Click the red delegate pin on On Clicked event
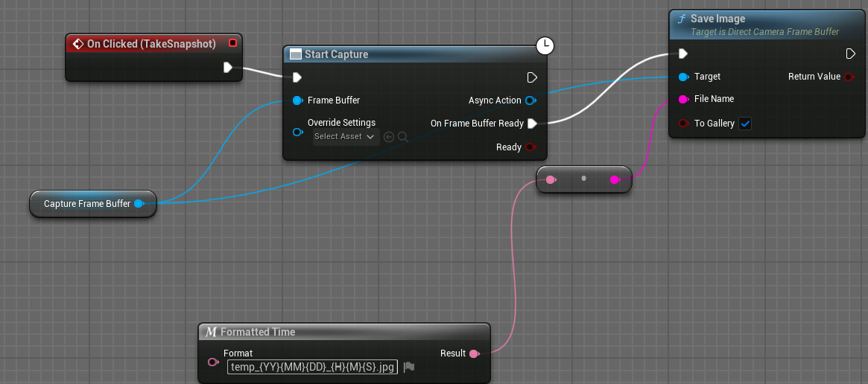This screenshot has width=868, height=384. (x=232, y=43)
